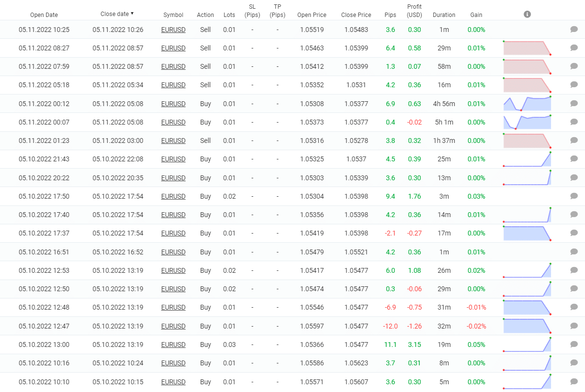The image size is (585, 392).
Task: Select the Pips column header
Action: [x=390, y=15]
